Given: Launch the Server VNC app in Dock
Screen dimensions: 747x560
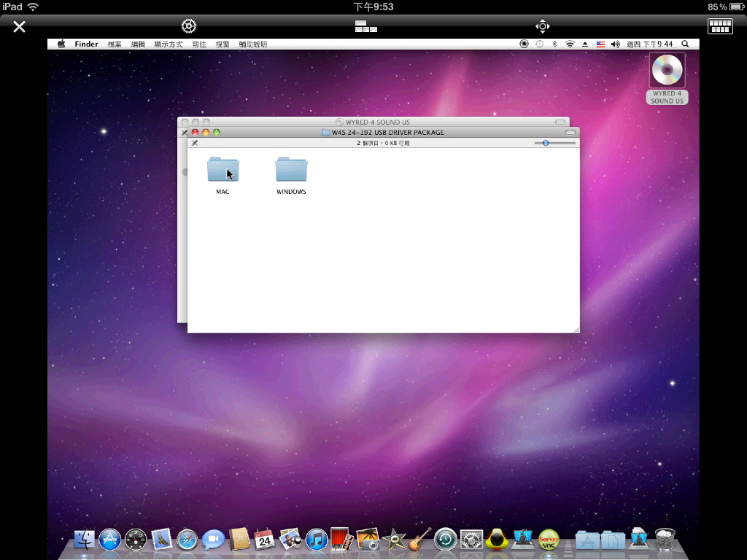Looking at the screenshot, I should [x=549, y=540].
